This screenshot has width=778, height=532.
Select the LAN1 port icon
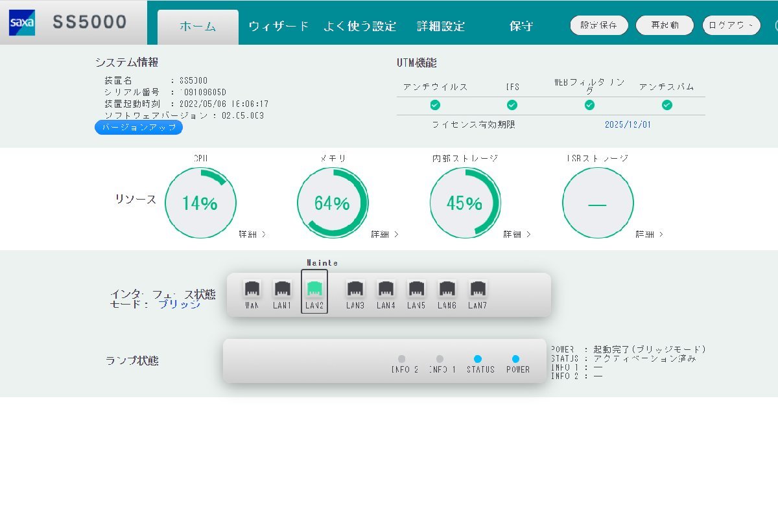[x=282, y=288]
